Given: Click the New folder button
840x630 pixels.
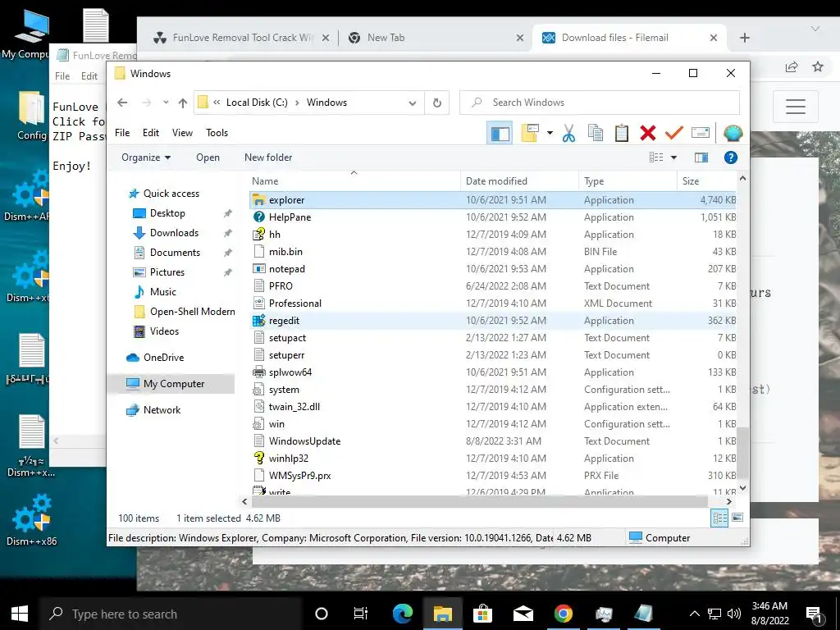Looking at the screenshot, I should (268, 157).
